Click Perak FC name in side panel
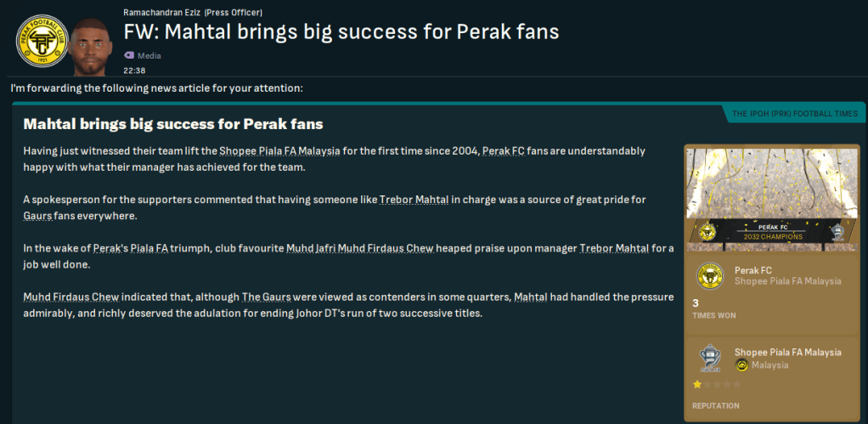The width and height of the screenshot is (868, 424). [752, 269]
